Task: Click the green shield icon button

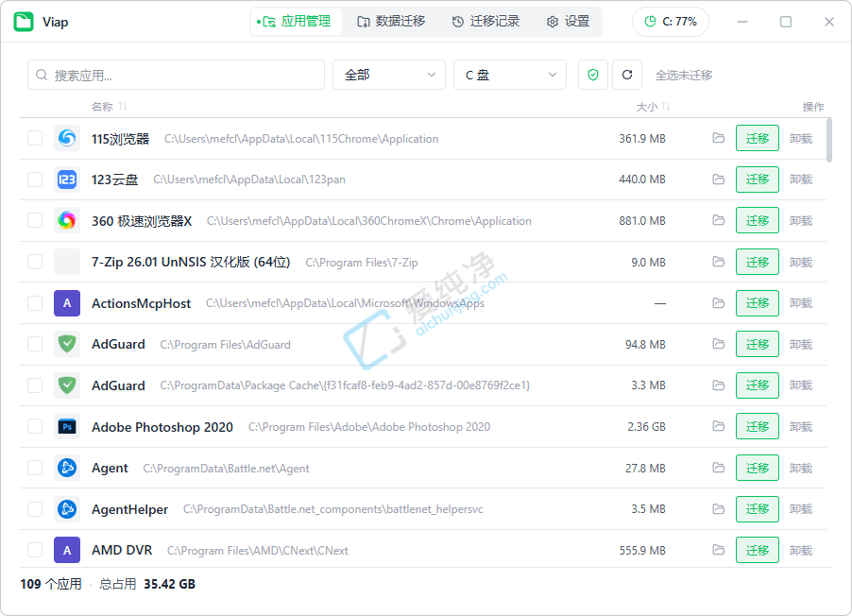Action: pos(593,75)
